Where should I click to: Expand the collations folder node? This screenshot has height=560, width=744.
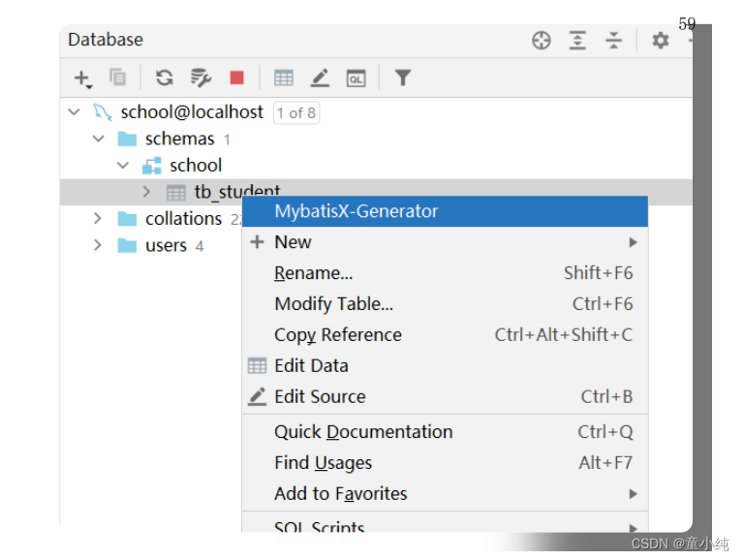pos(98,219)
